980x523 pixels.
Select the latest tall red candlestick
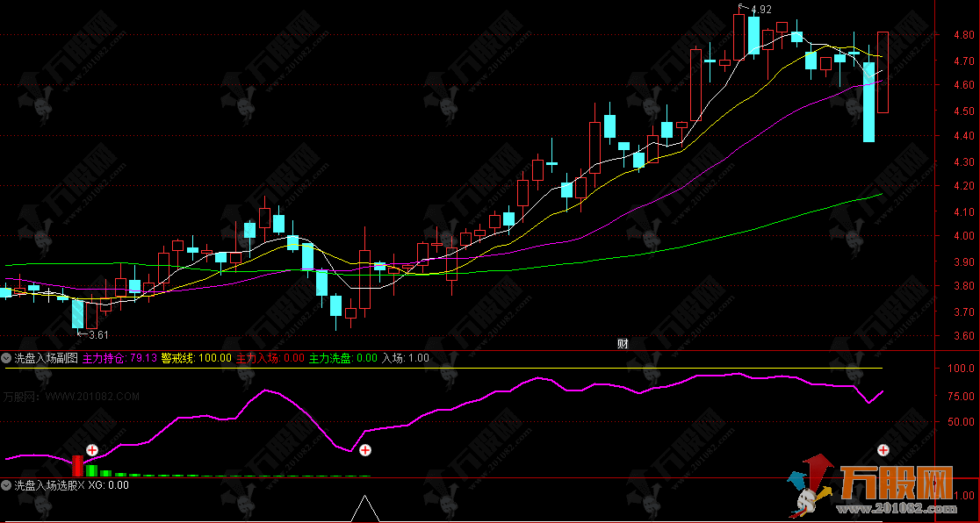(883, 72)
